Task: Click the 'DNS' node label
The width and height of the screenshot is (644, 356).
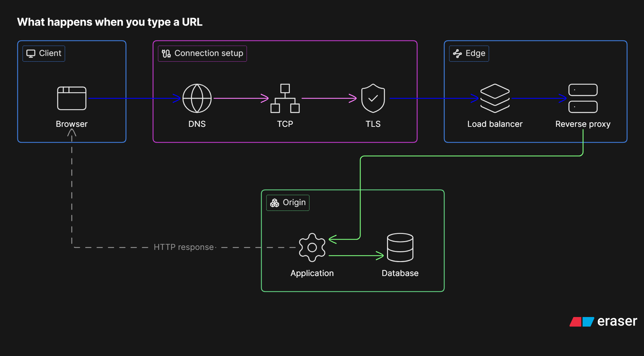Action: (197, 124)
